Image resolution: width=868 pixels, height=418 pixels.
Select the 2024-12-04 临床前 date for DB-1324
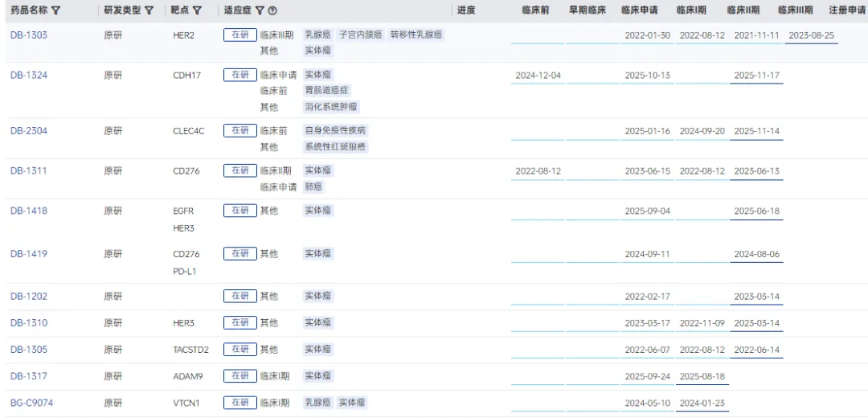(x=538, y=76)
